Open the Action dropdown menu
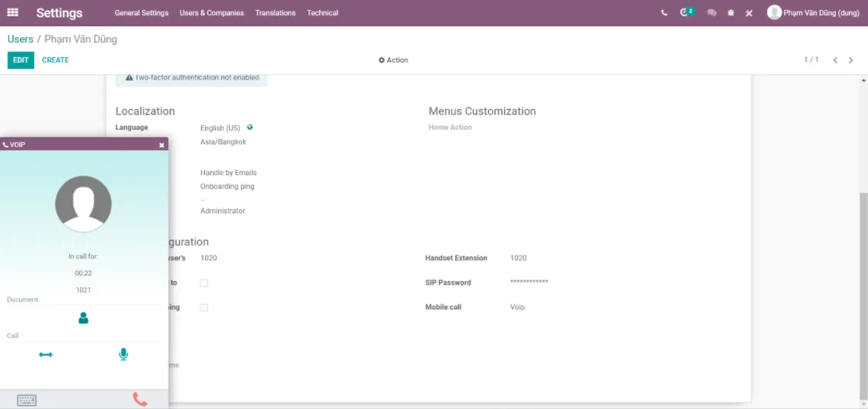Image resolution: width=868 pixels, height=409 pixels. (x=393, y=60)
